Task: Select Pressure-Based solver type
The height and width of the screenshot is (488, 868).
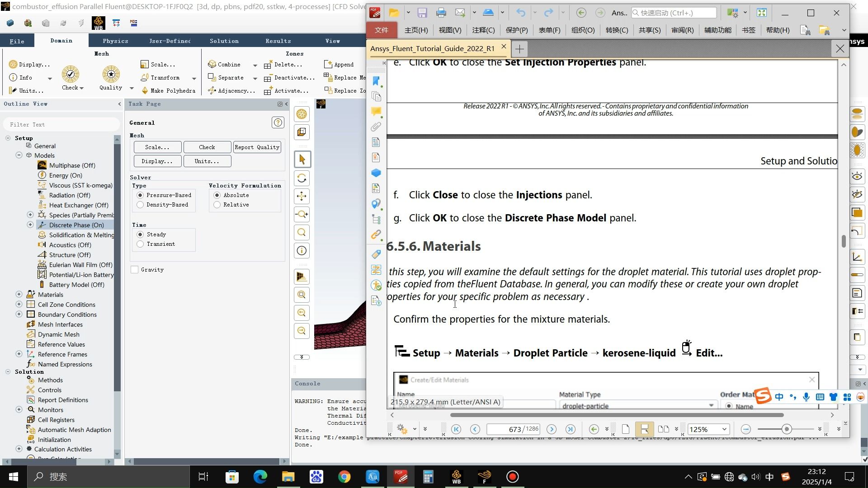Action: [140, 195]
